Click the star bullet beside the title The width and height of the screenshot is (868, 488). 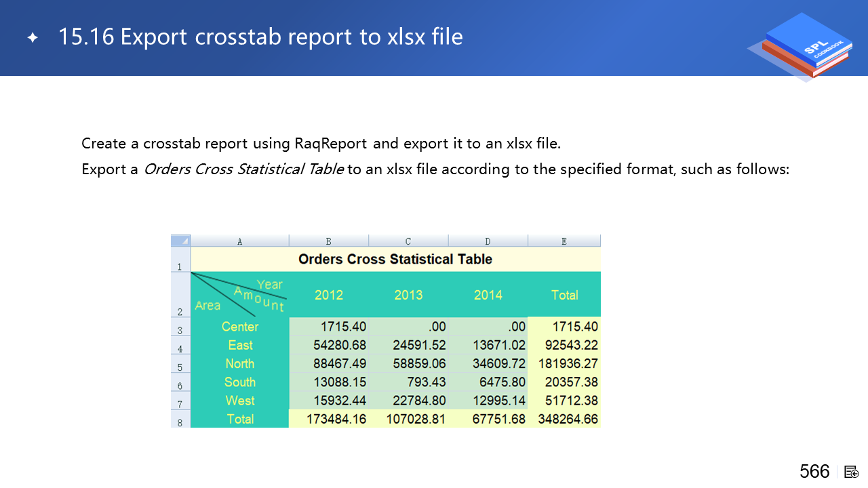pos(32,38)
